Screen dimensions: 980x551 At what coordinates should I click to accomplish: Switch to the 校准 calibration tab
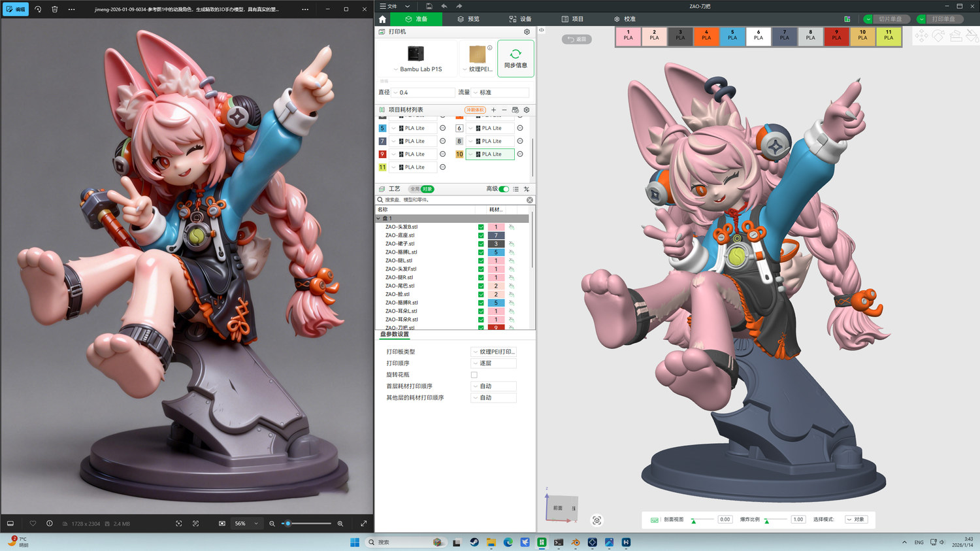click(x=625, y=19)
